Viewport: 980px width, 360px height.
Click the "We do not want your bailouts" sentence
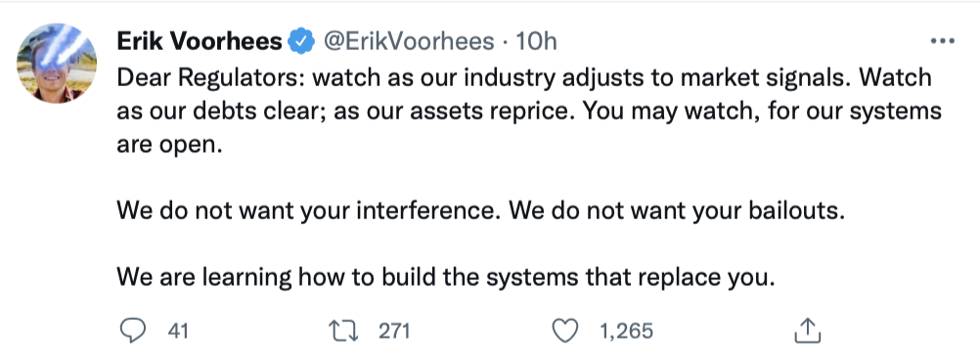click(677, 210)
